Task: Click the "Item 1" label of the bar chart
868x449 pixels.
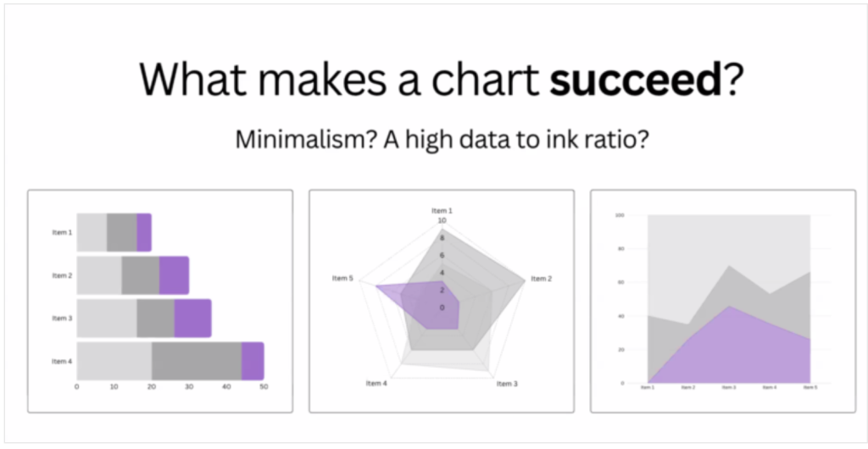Action: click(x=62, y=232)
